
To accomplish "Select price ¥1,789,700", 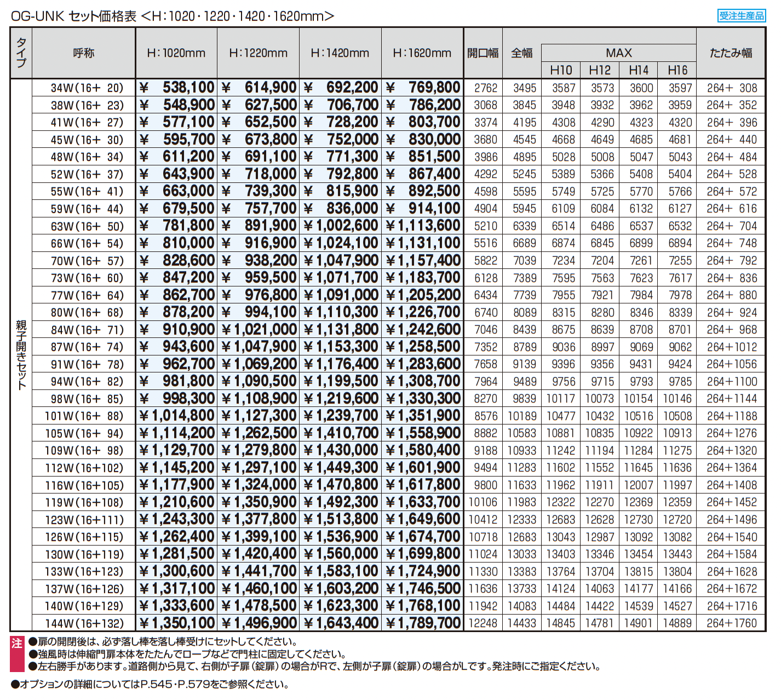I will click(423, 623).
